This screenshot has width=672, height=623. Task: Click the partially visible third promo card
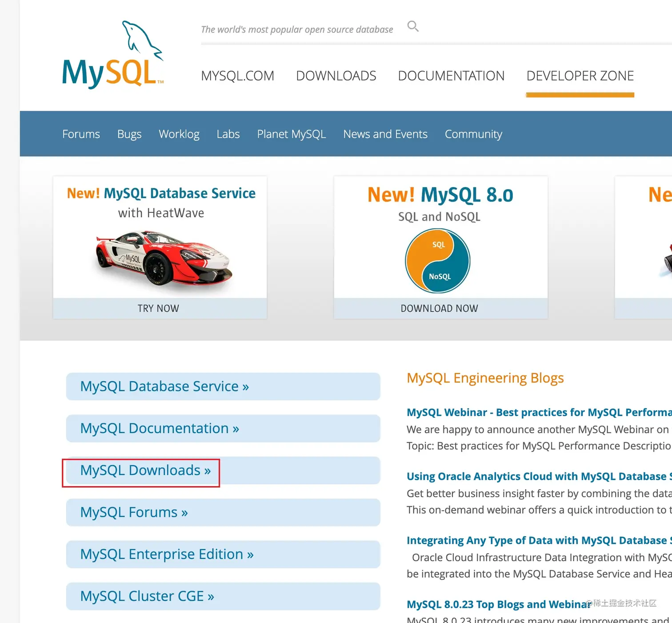pos(643,248)
